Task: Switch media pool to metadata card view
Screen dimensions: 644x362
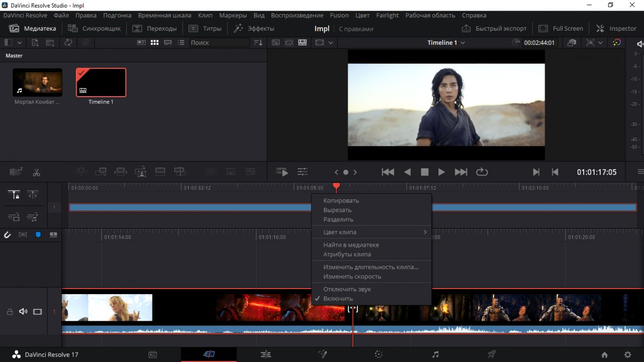Action: coord(141,43)
